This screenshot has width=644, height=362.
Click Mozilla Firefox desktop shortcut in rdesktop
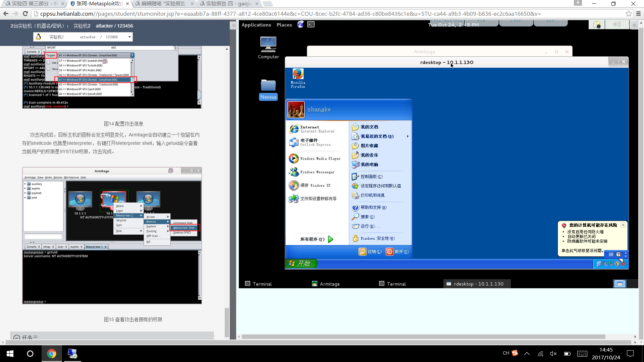coord(298,78)
